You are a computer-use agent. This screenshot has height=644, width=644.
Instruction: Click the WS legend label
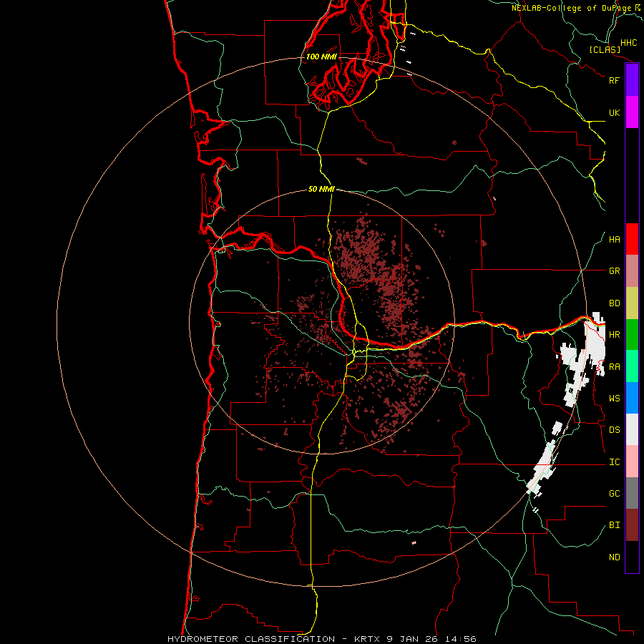pos(614,399)
